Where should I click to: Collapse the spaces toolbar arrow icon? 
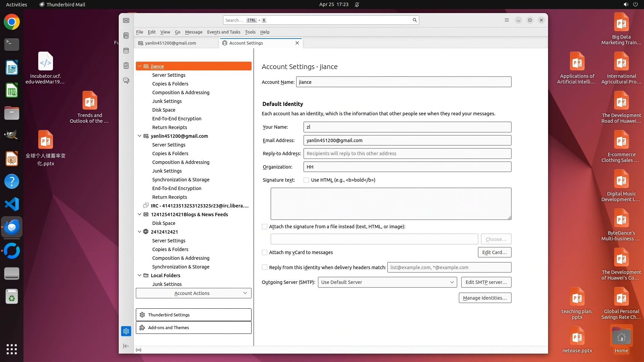(126, 346)
